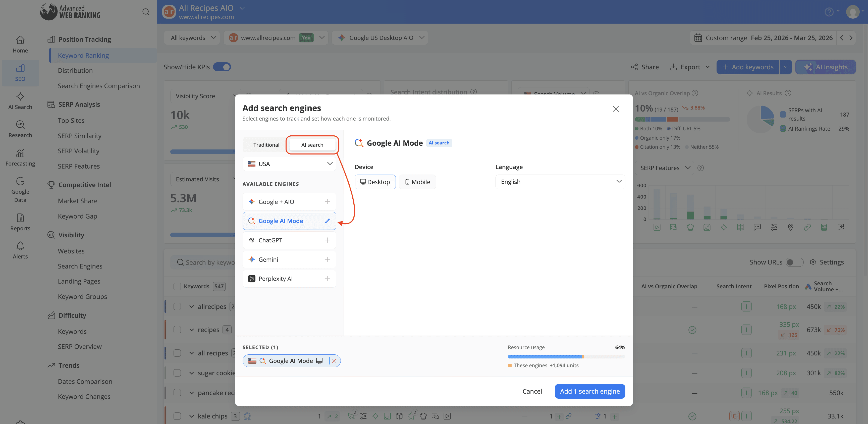868x424 pixels.
Task: Open the Export options dropdown
Action: click(690, 67)
